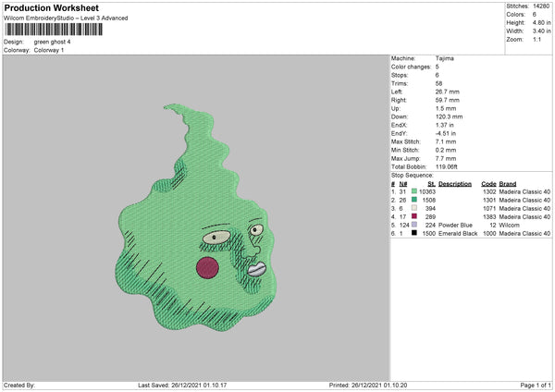Click the Width value '3.40 in'
The width and height of the screenshot is (555, 392).
pos(541,31)
